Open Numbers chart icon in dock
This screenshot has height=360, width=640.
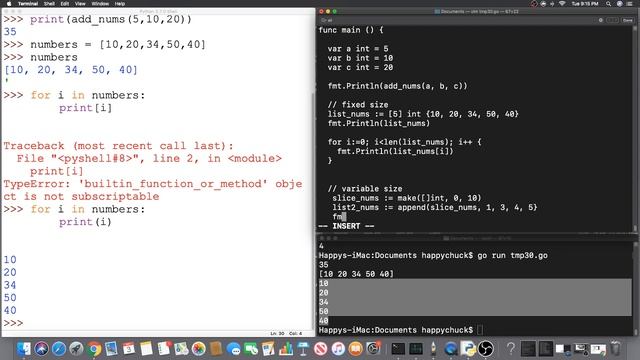point(286,349)
